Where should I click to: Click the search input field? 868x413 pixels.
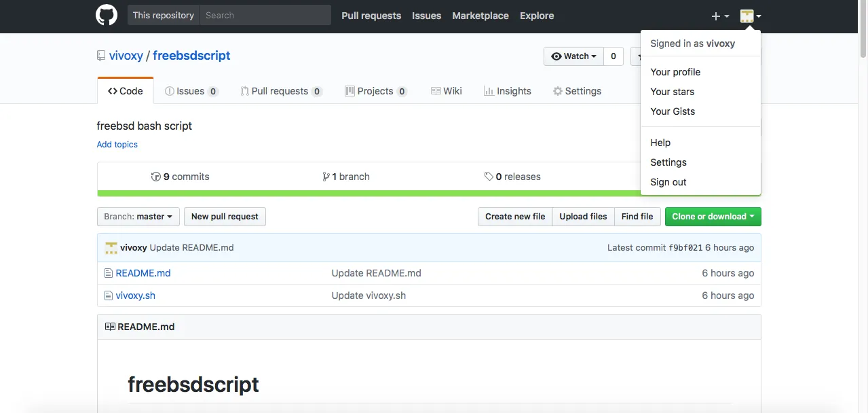(x=265, y=15)
